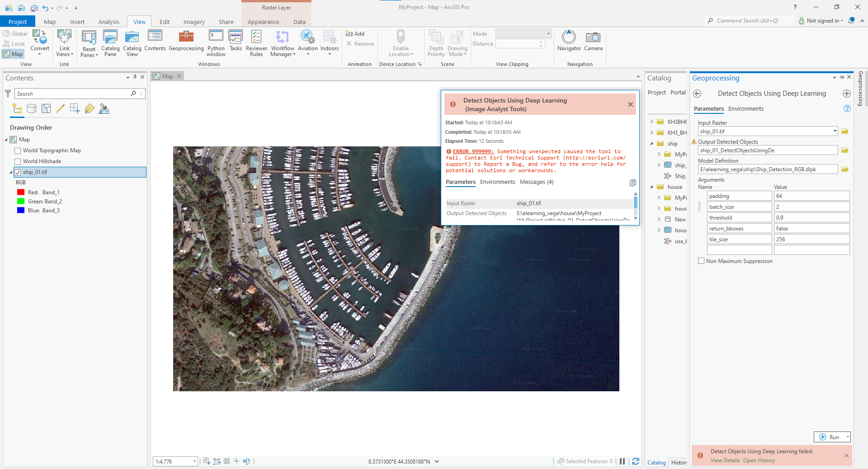868x469 pixels.
Task: Open Messages (4) tab in error popup
Action: tap(536, 182)
